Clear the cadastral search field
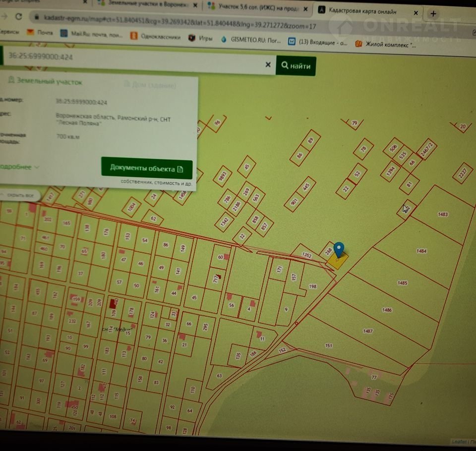 coord(268,65)
